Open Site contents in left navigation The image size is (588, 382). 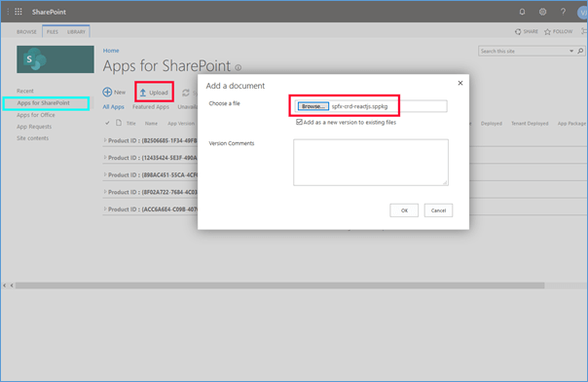pos(33,138)
